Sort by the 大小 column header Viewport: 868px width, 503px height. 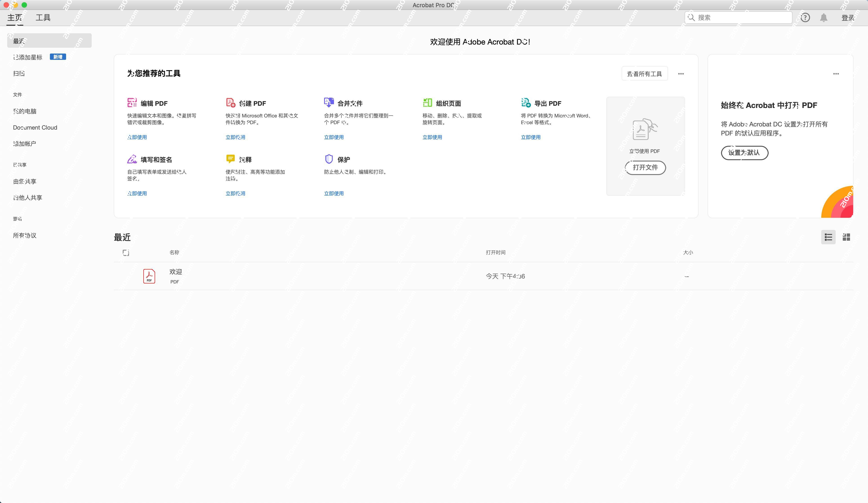[x=688, y=252]
